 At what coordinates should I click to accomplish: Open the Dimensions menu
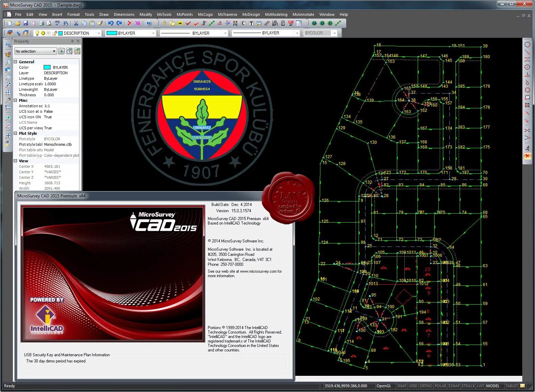click(124, 14)
